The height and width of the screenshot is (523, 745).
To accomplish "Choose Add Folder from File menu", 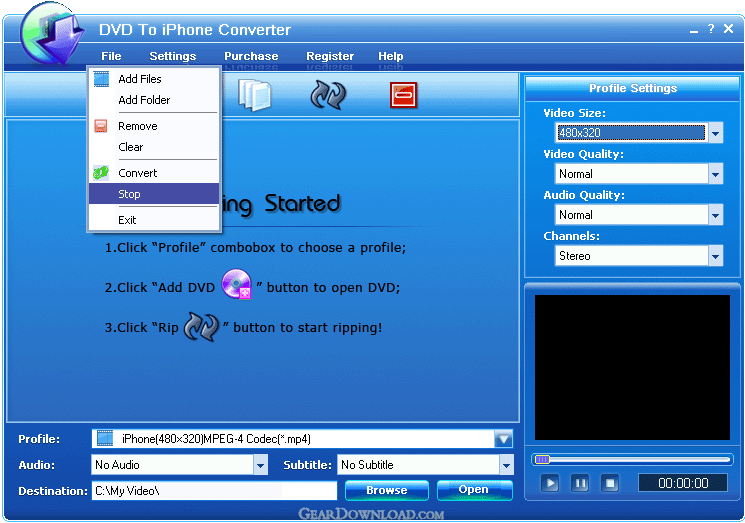I will click(154, 100).
